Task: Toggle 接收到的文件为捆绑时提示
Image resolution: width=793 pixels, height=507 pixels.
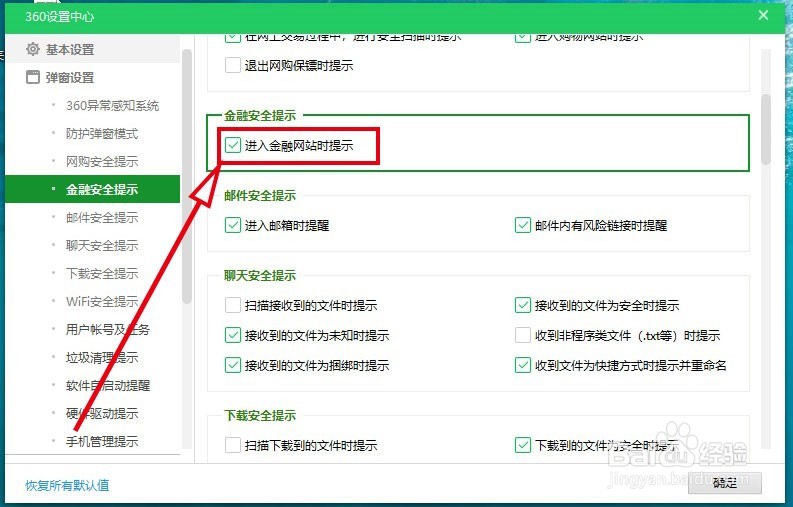Action: (233, 365)
